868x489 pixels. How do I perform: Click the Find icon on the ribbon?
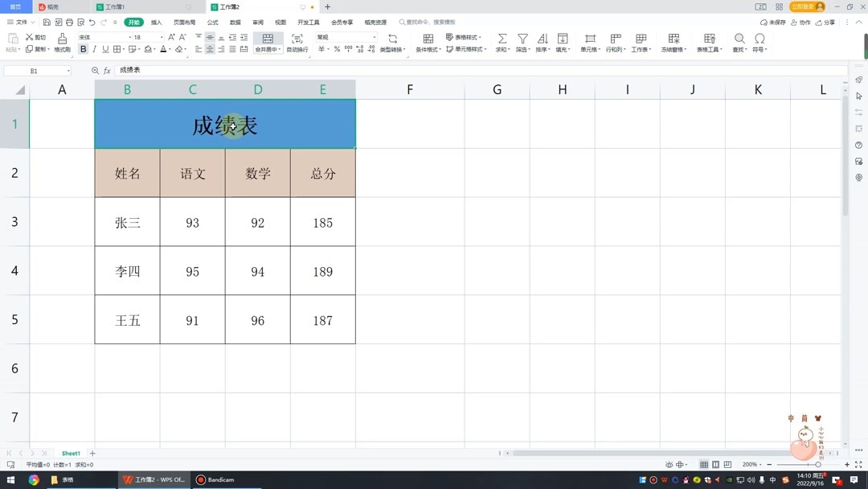point(739,40)
